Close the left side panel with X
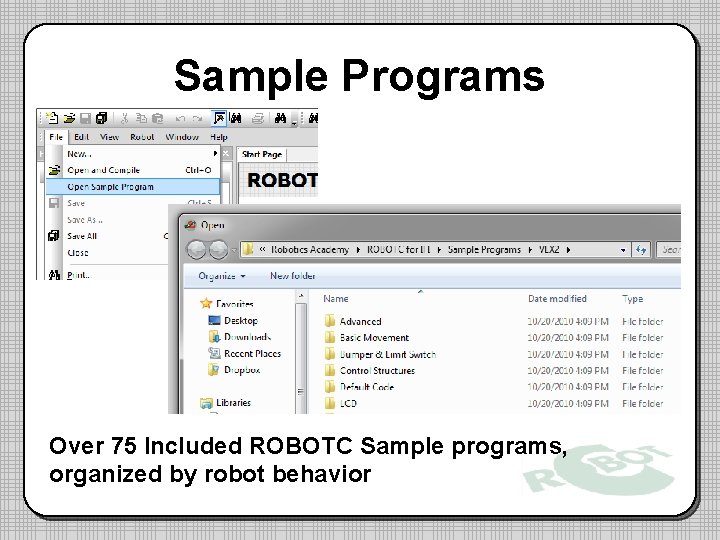Screen dimensions: 720x540 click(x=225, y=154)
